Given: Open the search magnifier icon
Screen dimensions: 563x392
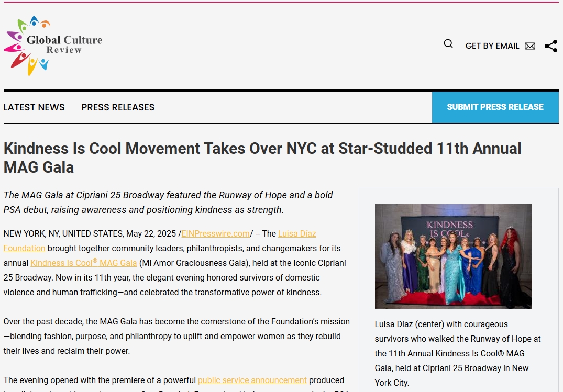Looking at the screenshot, I should 448,44.
